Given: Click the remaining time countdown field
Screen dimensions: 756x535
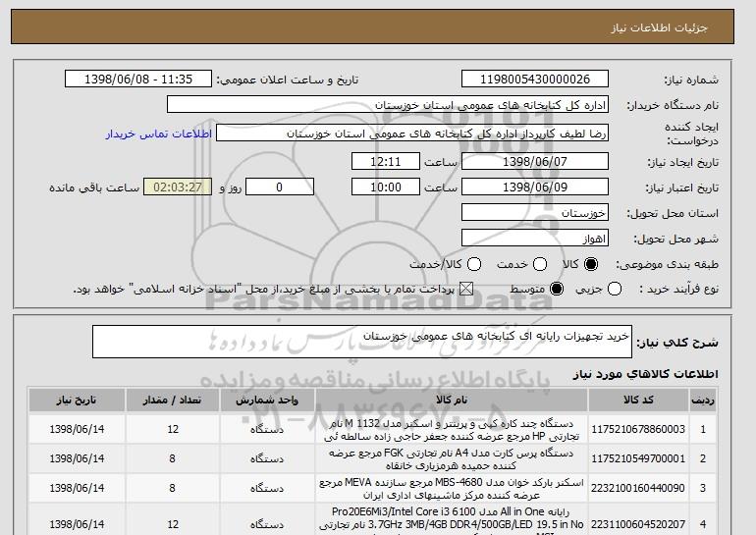Looking at the screenshot, I should (x=178, y=187).
